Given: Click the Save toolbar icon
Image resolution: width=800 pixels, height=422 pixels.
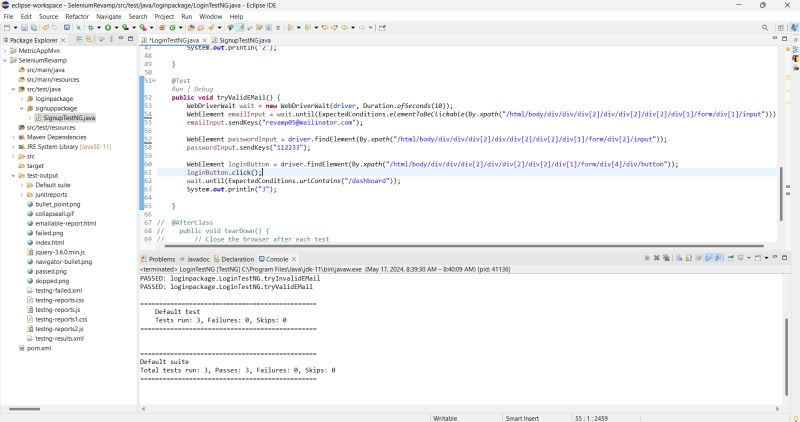Looking at the screenshot, I should pyautogui.click(x=24, y=28).
